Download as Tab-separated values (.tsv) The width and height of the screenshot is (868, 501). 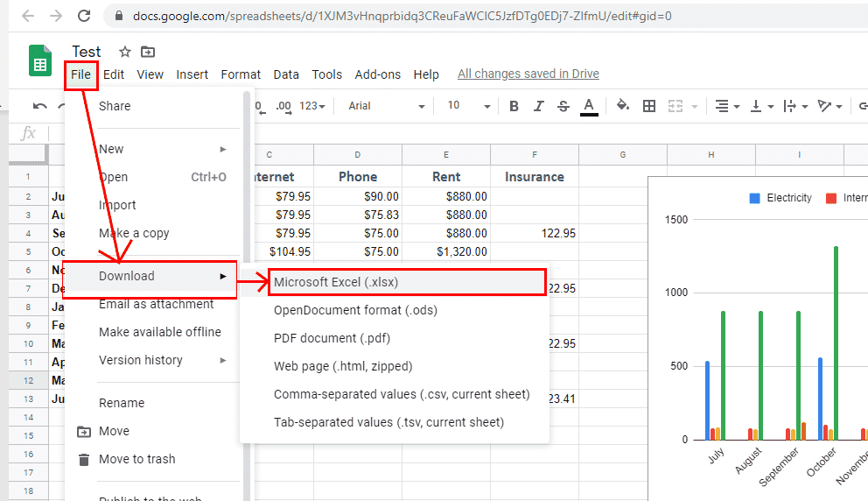395,422
